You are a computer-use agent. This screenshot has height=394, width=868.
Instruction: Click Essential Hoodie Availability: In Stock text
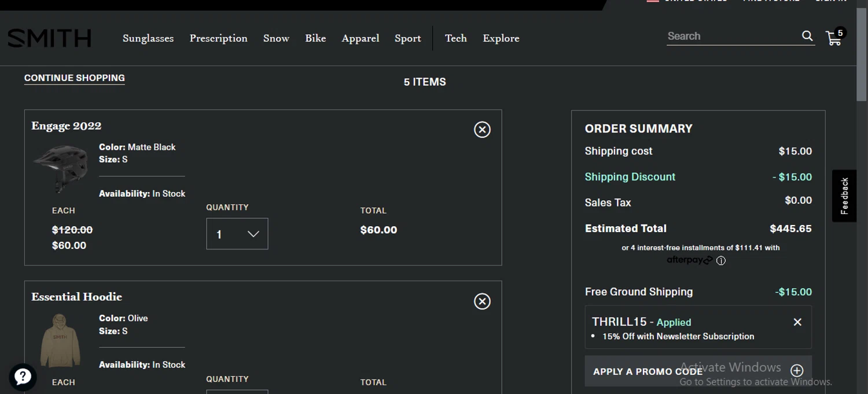click(142, 365)
